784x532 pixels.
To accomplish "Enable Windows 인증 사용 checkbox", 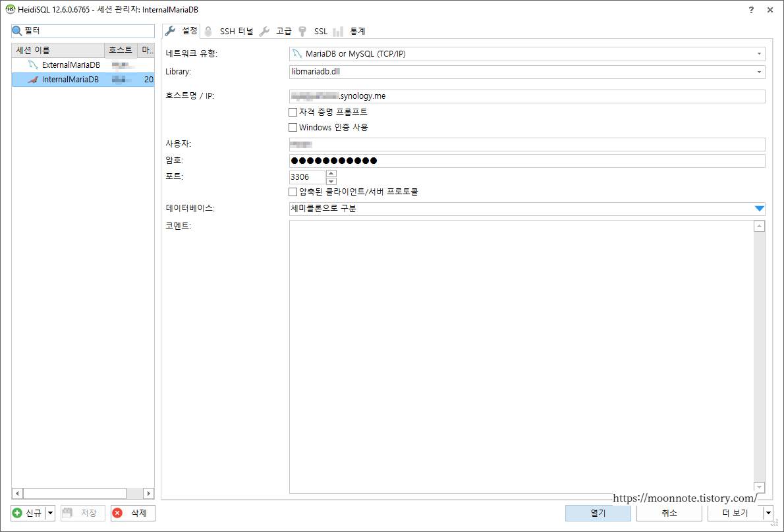I will 293,127.
